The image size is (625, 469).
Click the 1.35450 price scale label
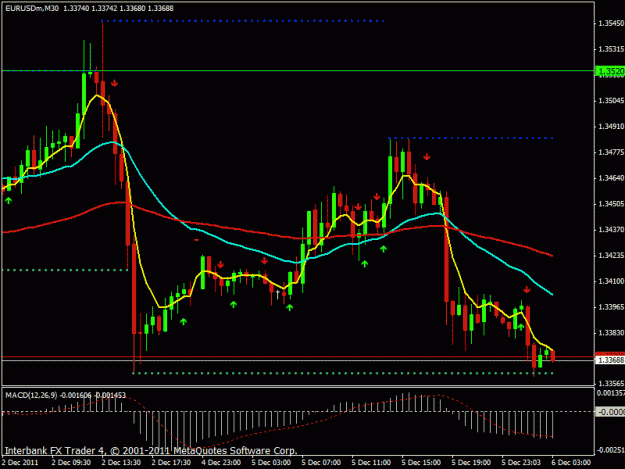click(611, 24)
